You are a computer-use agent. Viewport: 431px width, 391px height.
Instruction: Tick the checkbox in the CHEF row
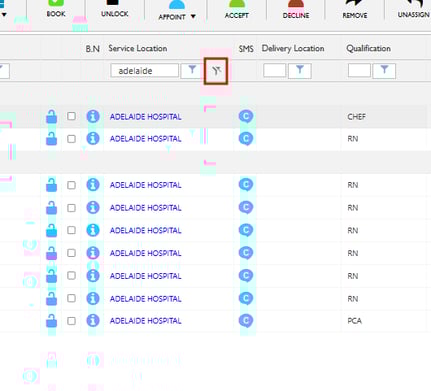(x=71, y=116)
